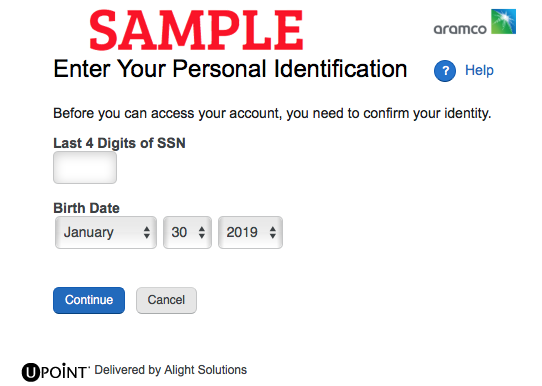
Task: Focus the Last 4 Digits of SSN field
Action: (85, 168)
